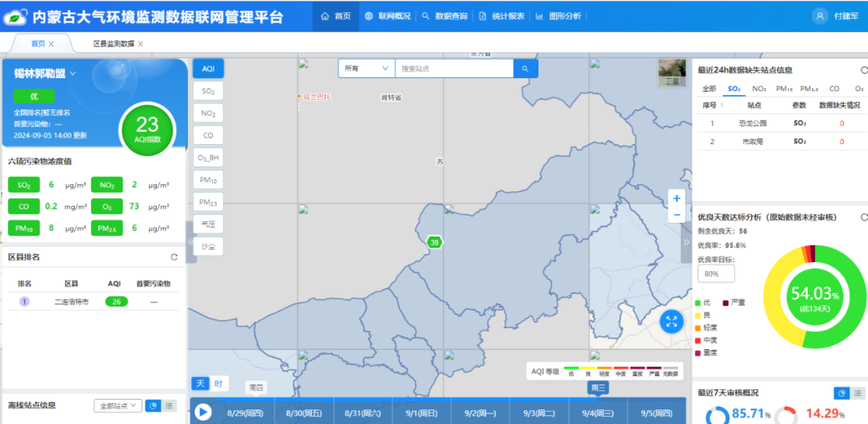Image resolution: width=868 pixels, height=424 pixels.
Task: Click the map search magnifier button
Action: [525, 69]
